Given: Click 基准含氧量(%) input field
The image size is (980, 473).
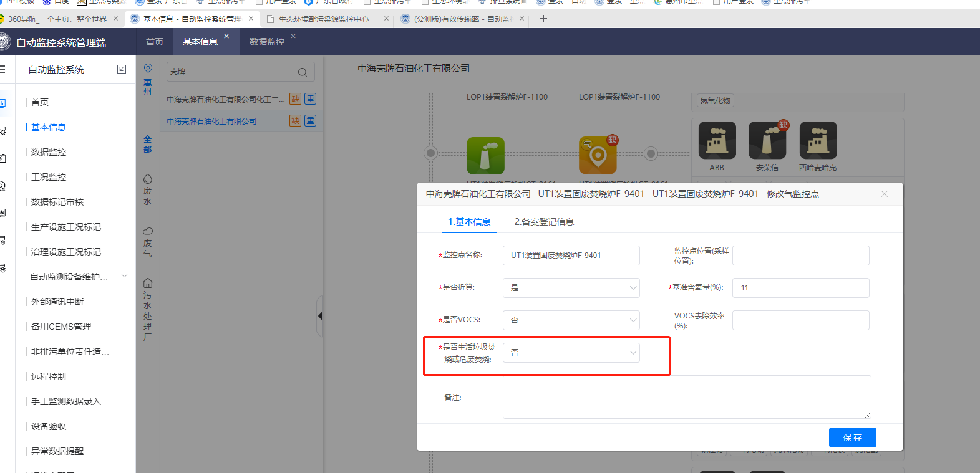Looking at the screenshot, I should 800,288.
